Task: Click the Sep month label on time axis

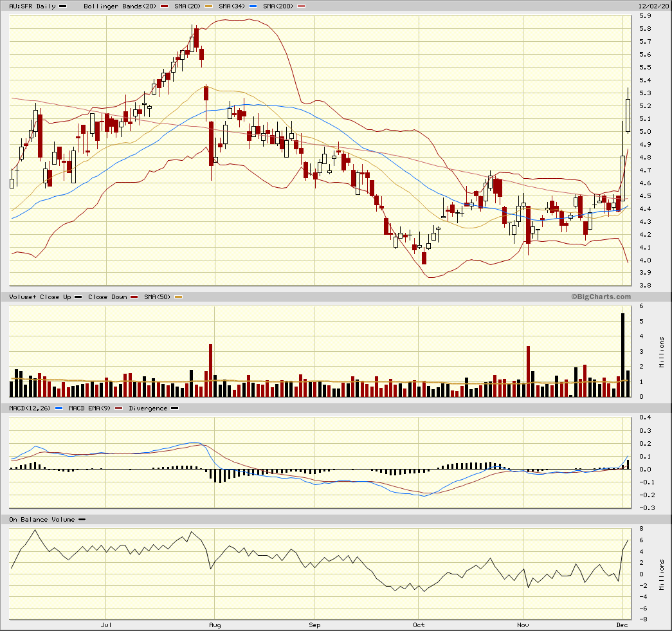Action: (314, 625)
